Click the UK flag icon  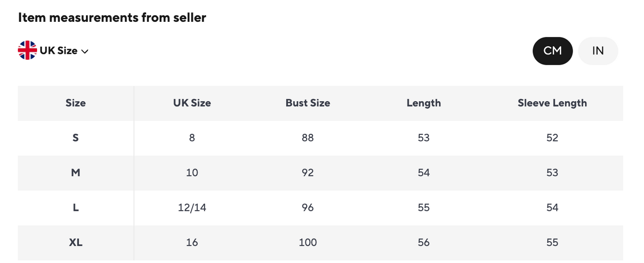coord(27,50)
